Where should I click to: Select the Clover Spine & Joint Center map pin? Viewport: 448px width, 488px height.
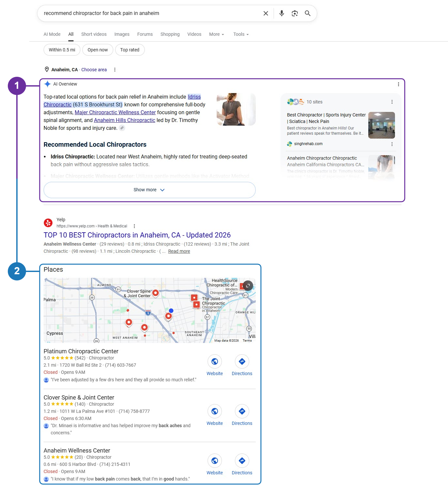[156, 293]
